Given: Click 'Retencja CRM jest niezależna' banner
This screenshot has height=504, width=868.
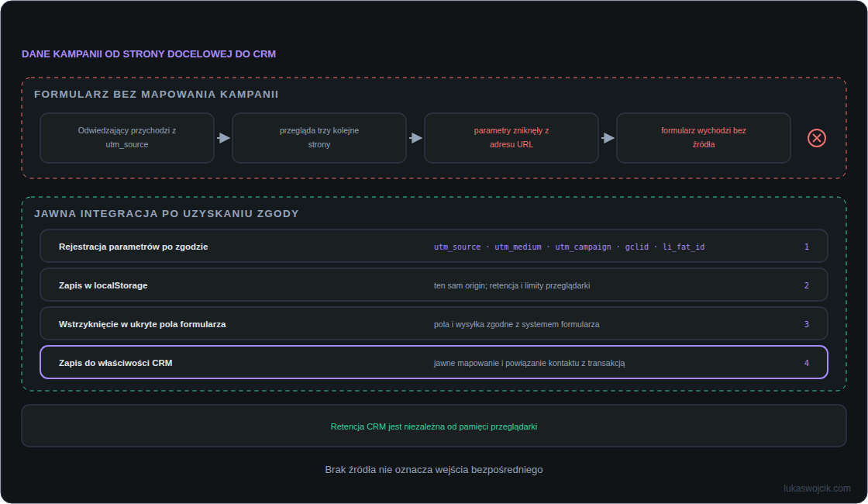Looking at the screenshot, I should click(434, 426).
